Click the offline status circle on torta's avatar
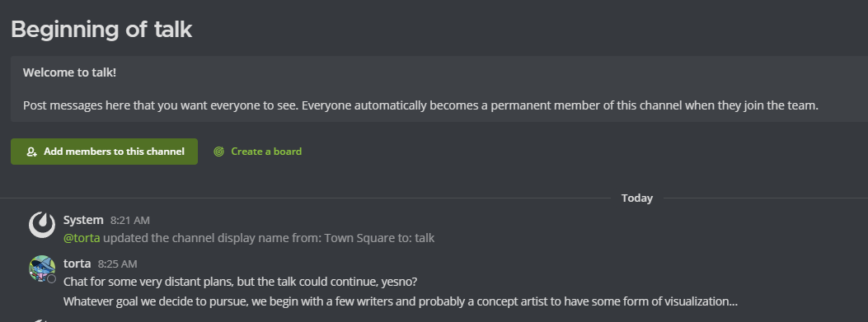Screen dimensions: 868x322 click(51, 279)
